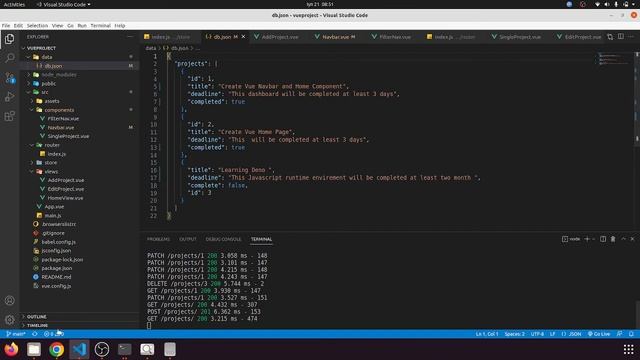Screen dimensions: 640x360
Task: Synchronize changes icon in status bar
Action: [x=35, y=334]
